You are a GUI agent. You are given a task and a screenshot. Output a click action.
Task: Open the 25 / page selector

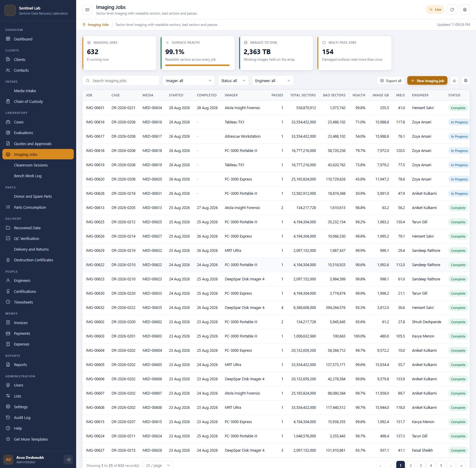158,465
